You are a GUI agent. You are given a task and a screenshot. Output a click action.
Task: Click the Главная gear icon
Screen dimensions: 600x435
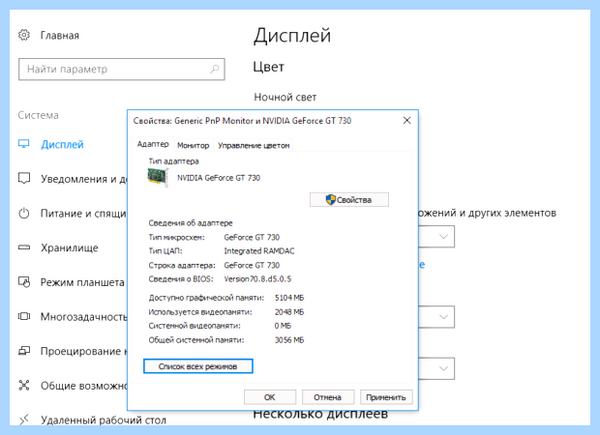24,35
